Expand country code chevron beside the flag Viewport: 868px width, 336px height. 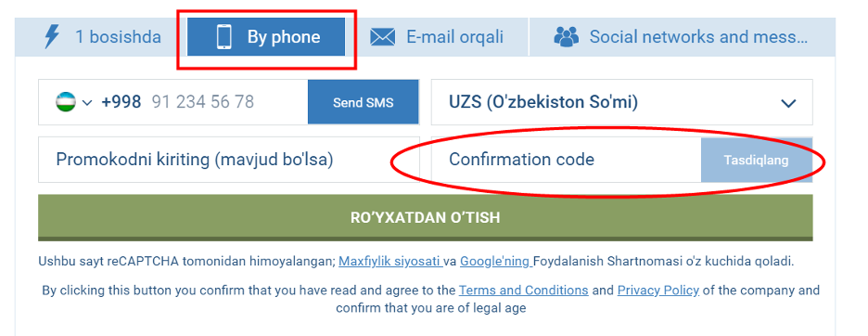click(x=87, y=103)
